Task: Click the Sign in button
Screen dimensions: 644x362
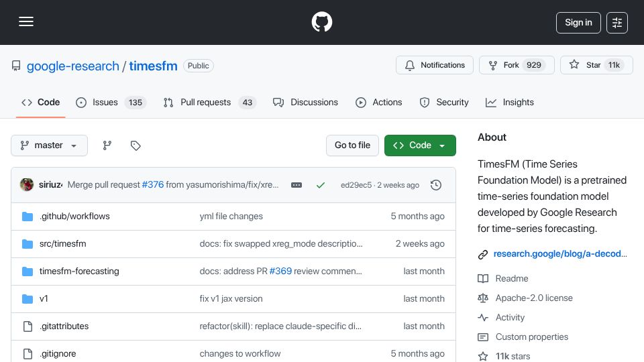Action: [578, 23]
